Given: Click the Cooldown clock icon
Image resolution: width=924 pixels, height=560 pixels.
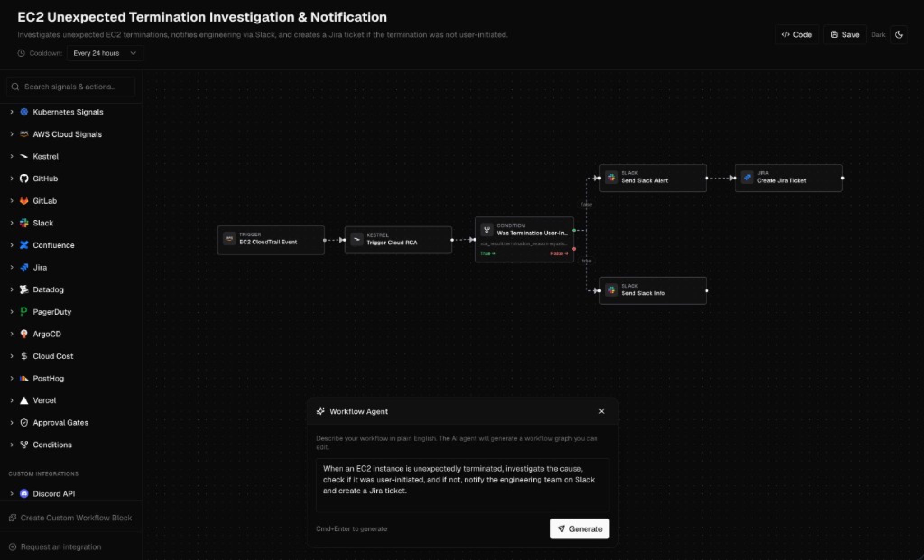Looking at the screenshot, I should 21,53.
